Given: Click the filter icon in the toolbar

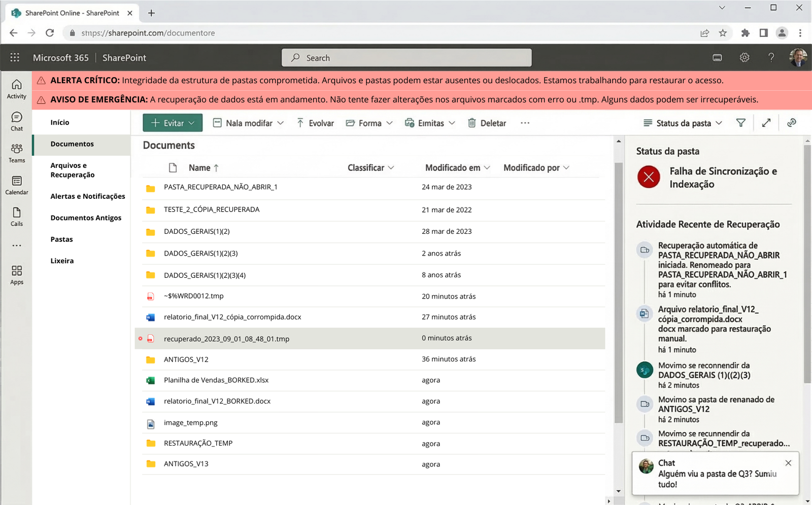Looking at the screenshot, I should [x=740, y=123].
